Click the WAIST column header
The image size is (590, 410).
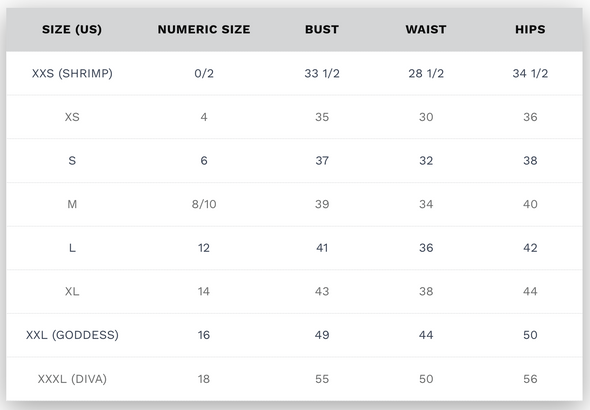click(426, 29)
